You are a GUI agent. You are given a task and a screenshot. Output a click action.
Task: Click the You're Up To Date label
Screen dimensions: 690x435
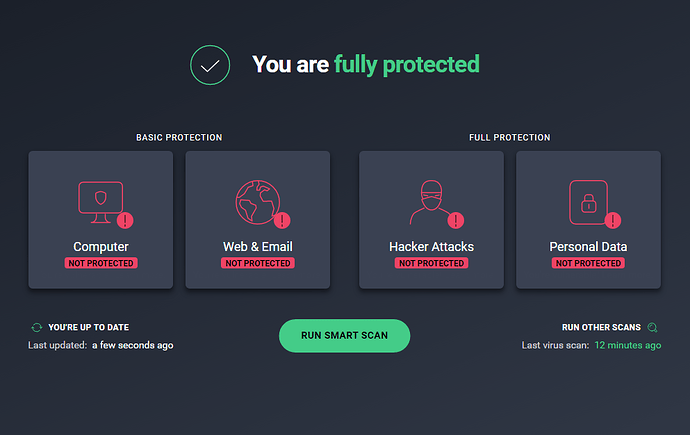(x=88, y=327)
